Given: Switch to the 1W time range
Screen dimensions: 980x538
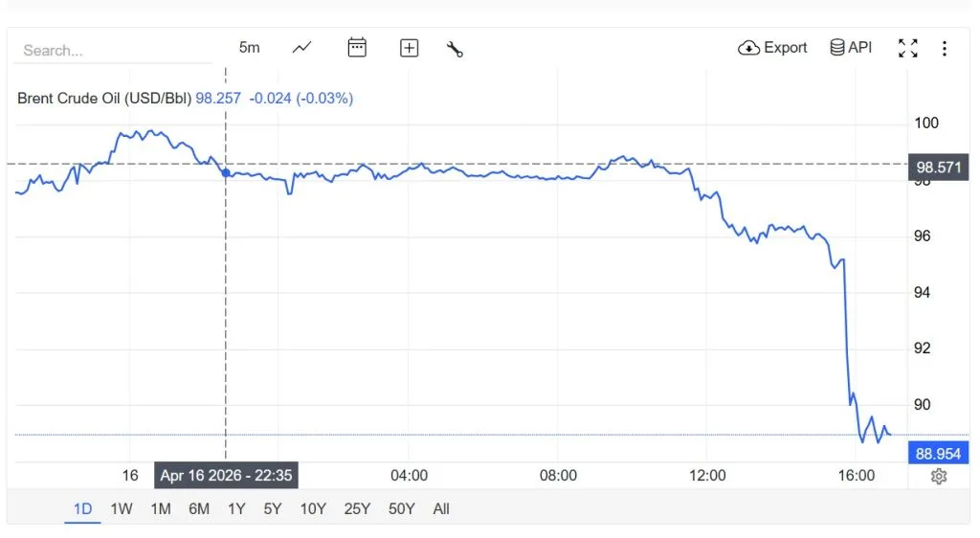Looking at the screenshot, I should (x=122, y=509).
